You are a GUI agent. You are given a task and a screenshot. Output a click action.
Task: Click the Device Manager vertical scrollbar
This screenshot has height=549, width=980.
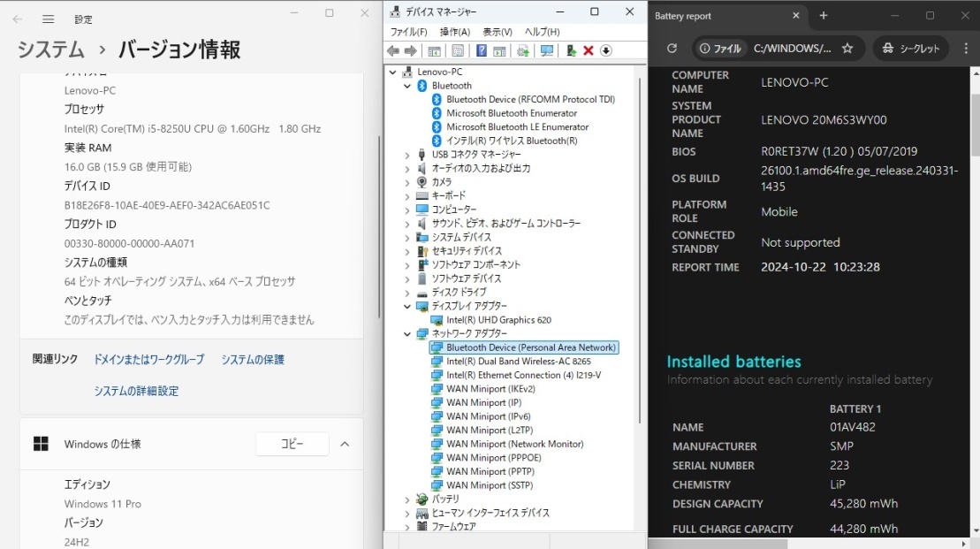[640, 250]
